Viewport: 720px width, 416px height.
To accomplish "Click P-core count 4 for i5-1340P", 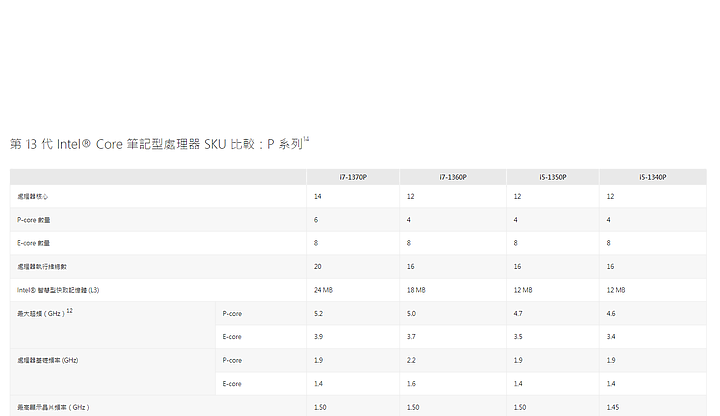I will [608, 220].
